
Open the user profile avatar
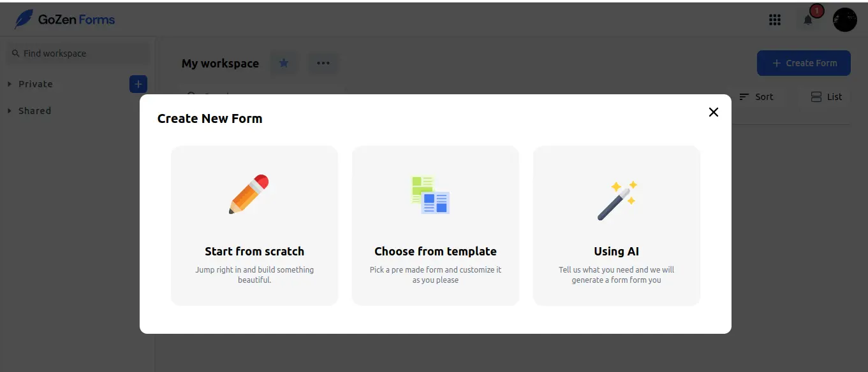(844, 20)
